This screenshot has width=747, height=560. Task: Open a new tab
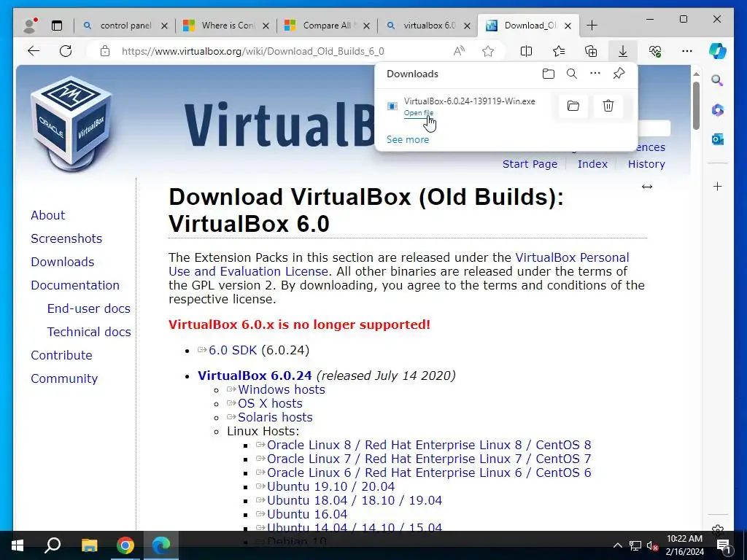[592, 26]
